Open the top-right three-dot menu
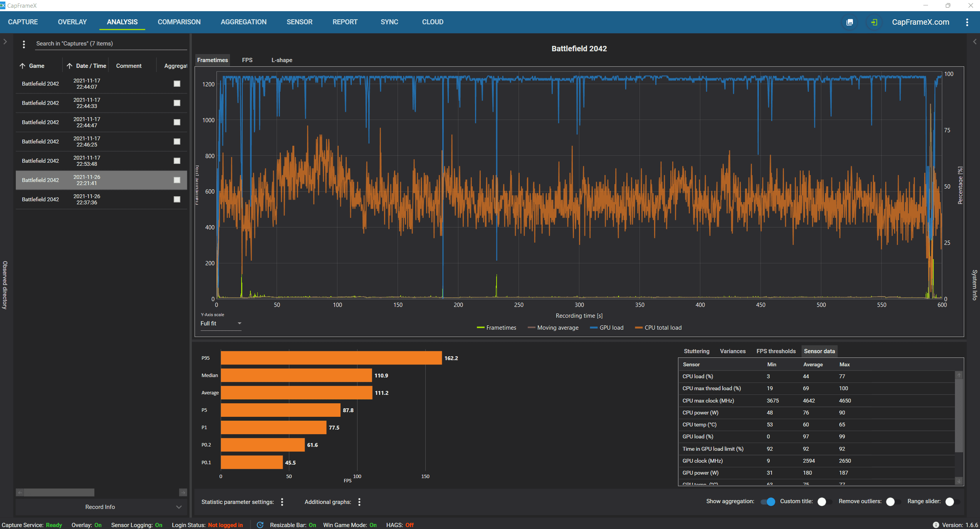The image size is (980, 529). tap(967, 22)
